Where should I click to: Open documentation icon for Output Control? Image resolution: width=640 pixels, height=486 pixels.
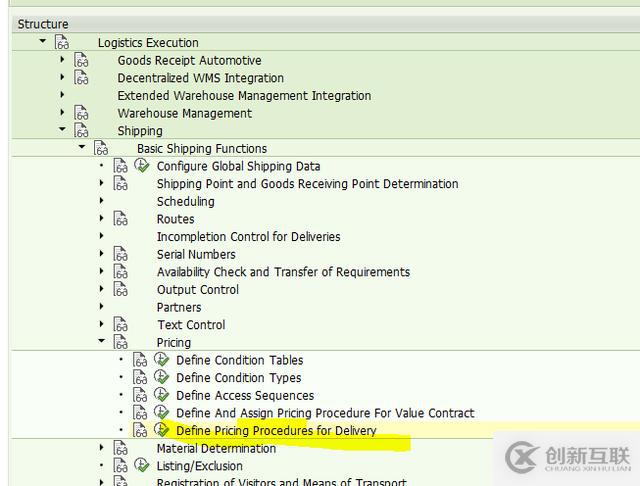pyautogui.click(x=121, y=290)
